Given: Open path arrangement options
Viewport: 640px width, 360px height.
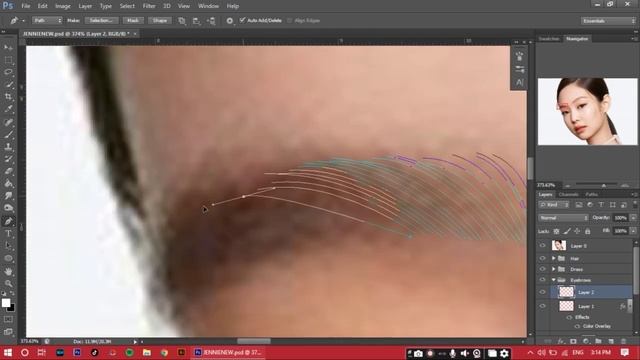Looking at the screenshot, I should click(x=211, y=20).
